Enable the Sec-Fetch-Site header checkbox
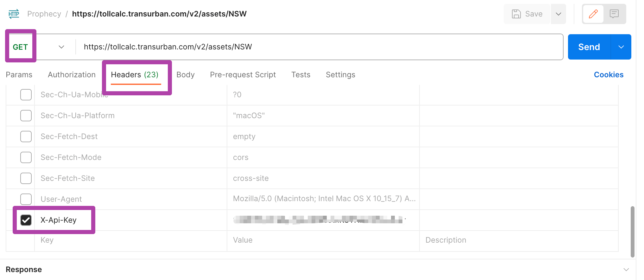 26,178
